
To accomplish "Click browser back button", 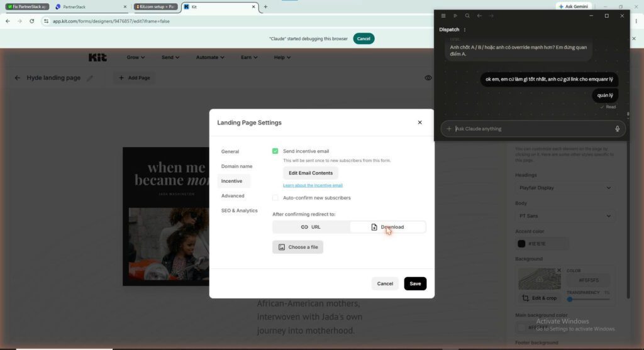I will pos(8,21).
